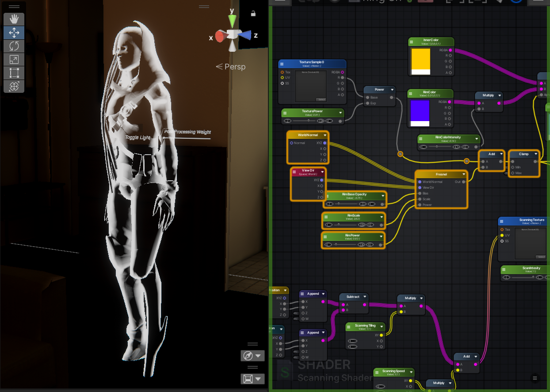
Task: Select the combined Transform tool
Action: click(14, 87)
